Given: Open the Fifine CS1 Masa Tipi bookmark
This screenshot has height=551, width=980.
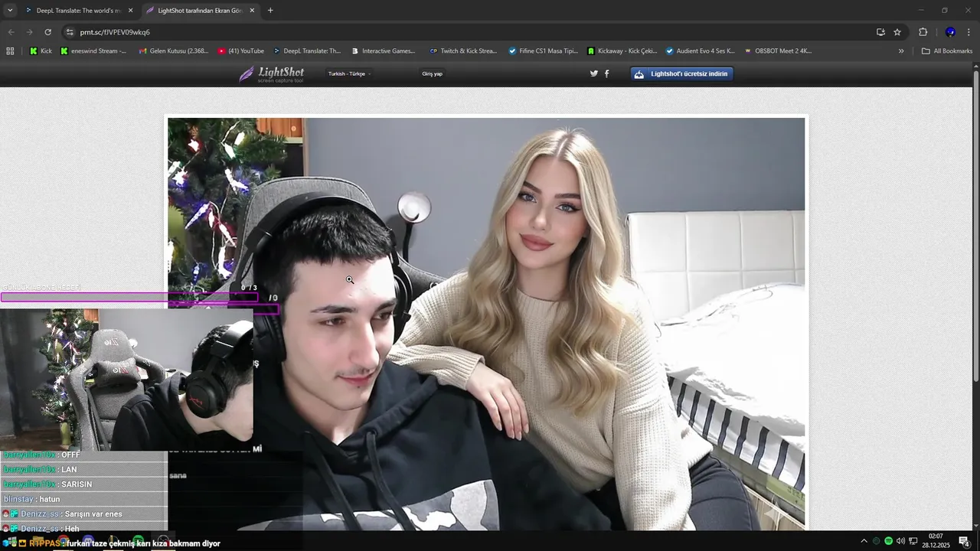Looking at the screenshot, I should 543,51.
